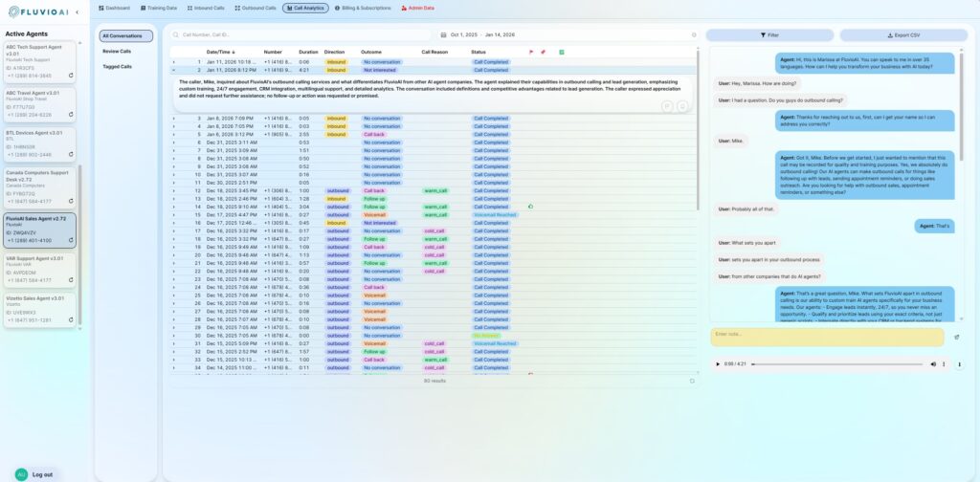
Task: Expand call row 1 from Jan 11, 2026
Action: pos(173,61)
